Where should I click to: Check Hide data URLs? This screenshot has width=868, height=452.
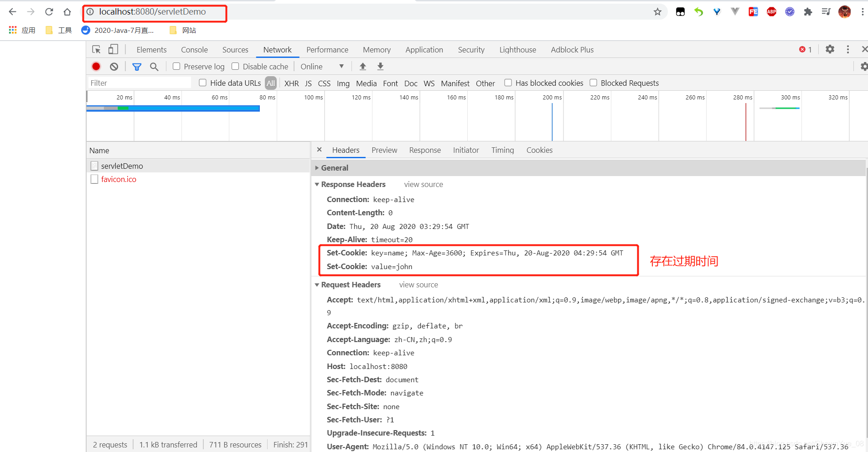pos(203,83)
